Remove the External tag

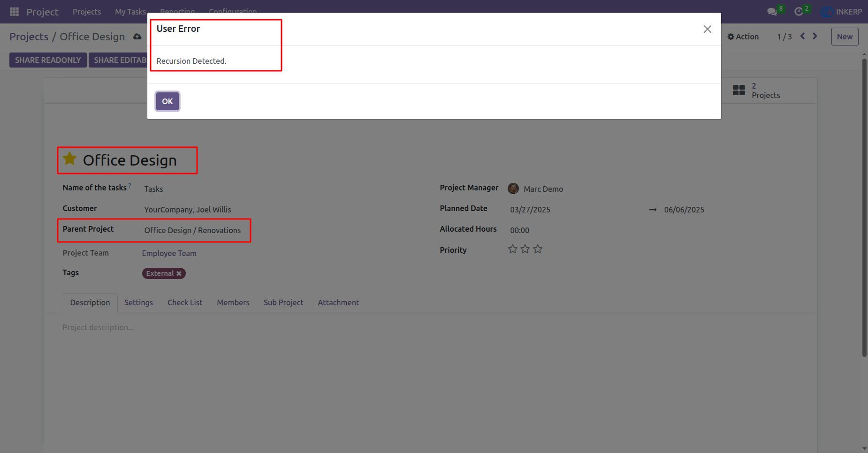click(x=179, y=273)
